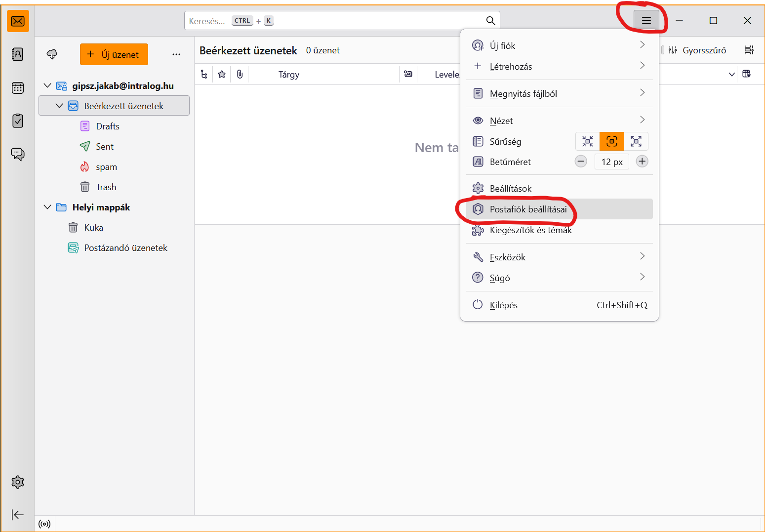Select compact density option
The height and width of the screenshot is (532, 765).
(588, 142)
